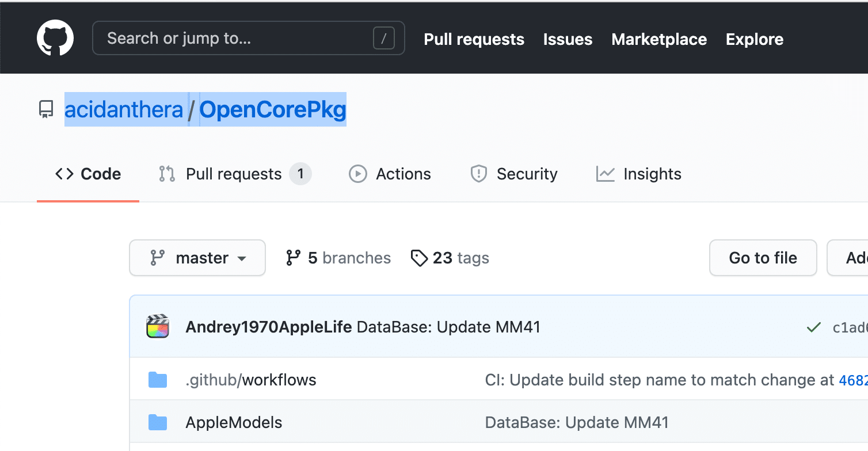Open the CI: Update build step commit message
This screenshot has width=868, height=451.
[660, 380]
